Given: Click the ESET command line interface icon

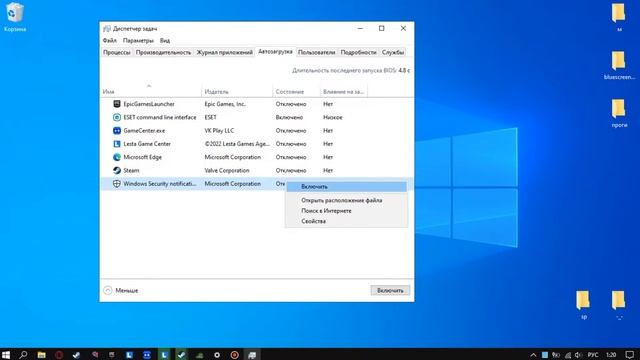Looking at the screenshot, I should coord(117,117).
